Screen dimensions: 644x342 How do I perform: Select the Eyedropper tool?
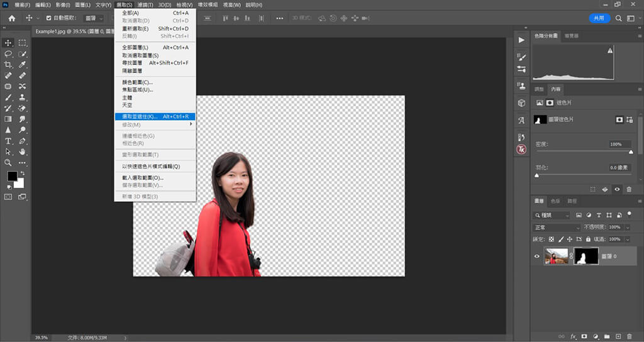tap(22, 65)
